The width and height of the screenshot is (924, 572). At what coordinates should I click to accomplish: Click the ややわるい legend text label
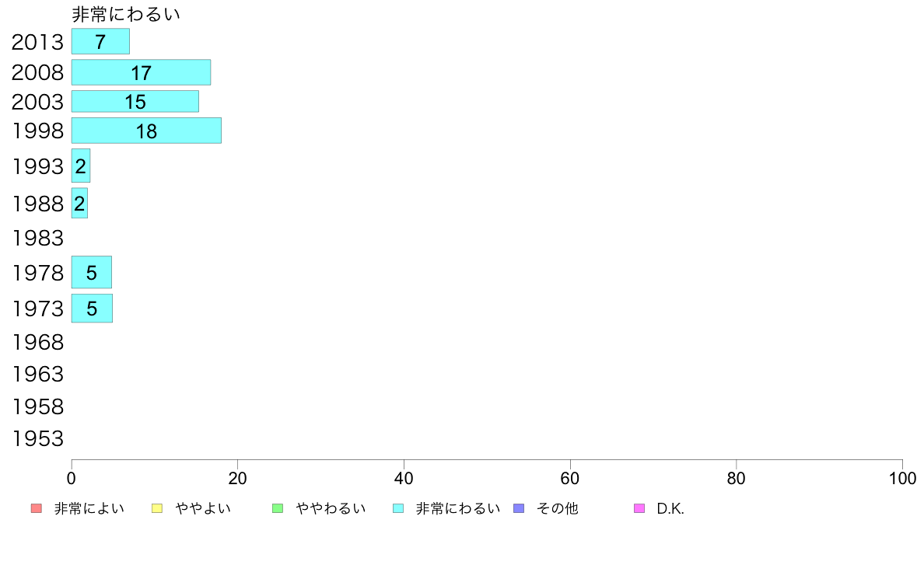[x=331, y=509]
